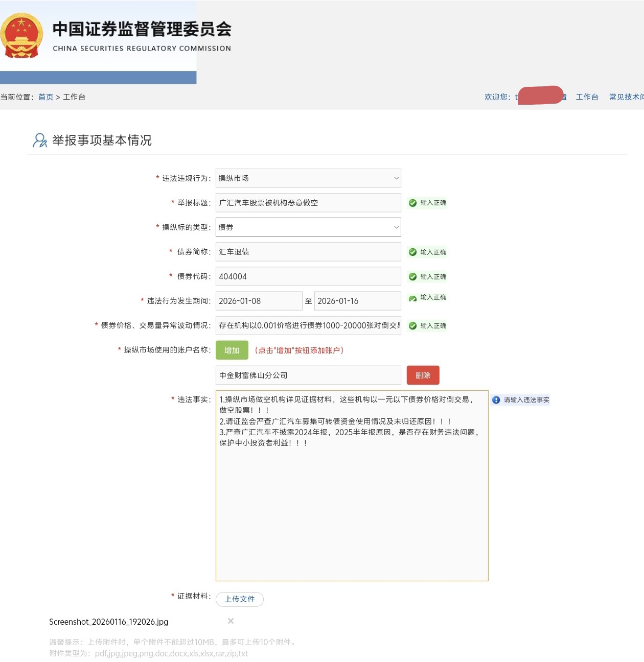Click blue info icon beside 请输入违法事实
Viewport: 644px width, 662px height.
tap(496, 400)
